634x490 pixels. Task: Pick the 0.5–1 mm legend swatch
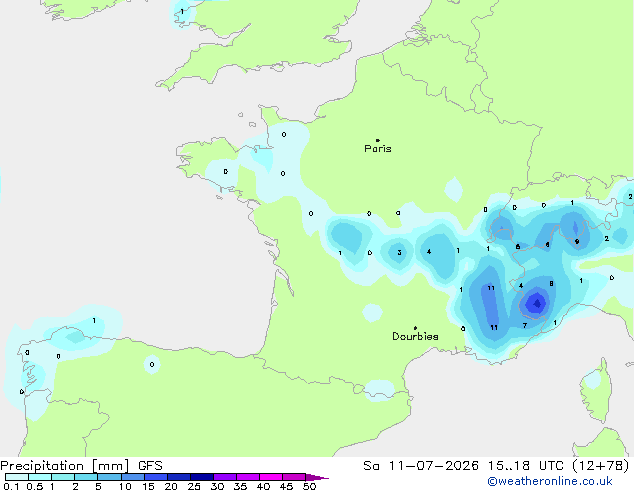[x=40, y=477]
